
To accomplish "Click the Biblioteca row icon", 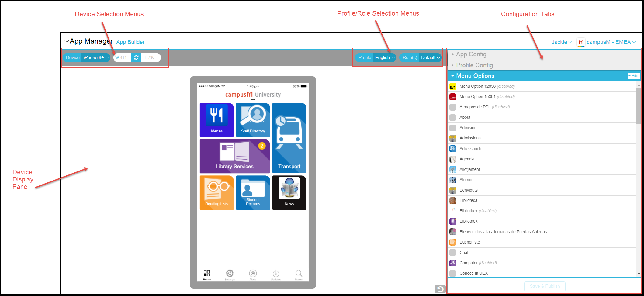I will pyautogui.click(x=453, y=200).
